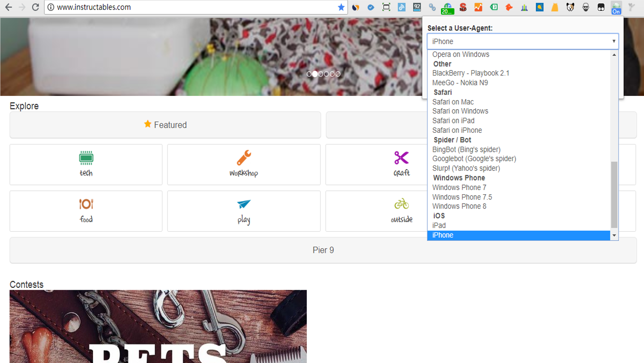Screen dimensions: 644x363
Task: Open the food category icon
Action: coord(86,204)
